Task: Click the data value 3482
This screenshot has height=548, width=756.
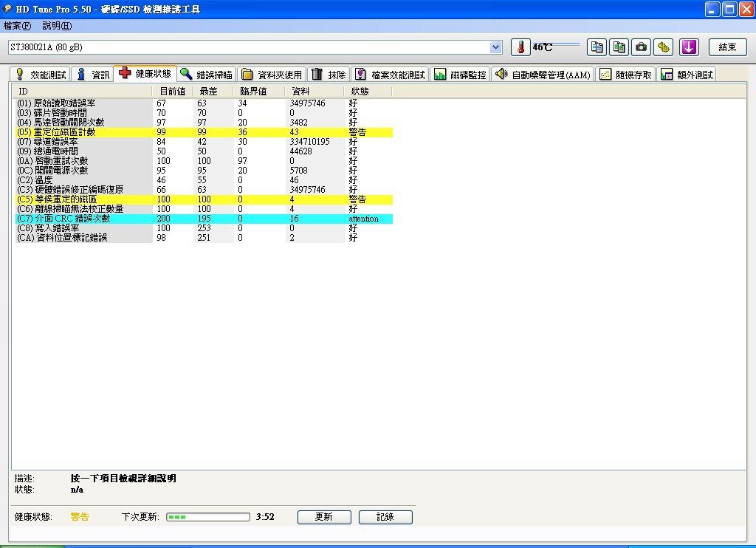Action: pos(298,123)
